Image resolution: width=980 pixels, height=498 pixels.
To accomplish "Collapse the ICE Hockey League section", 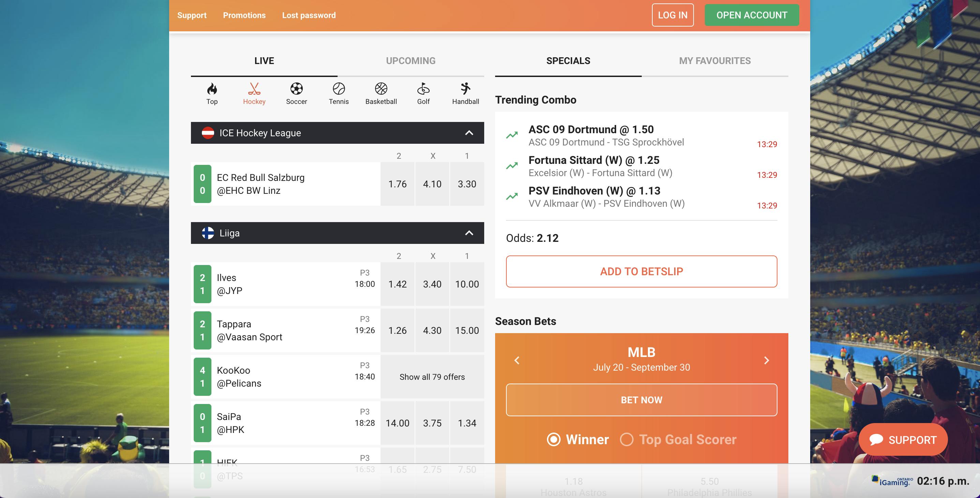I will coord(469,133).
